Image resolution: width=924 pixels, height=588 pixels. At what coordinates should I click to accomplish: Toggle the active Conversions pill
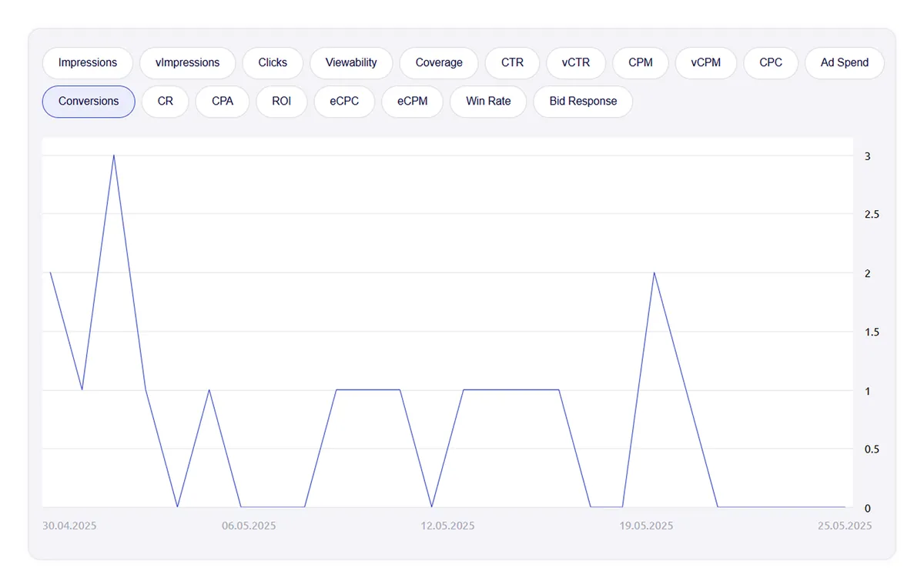pos(89,102)
